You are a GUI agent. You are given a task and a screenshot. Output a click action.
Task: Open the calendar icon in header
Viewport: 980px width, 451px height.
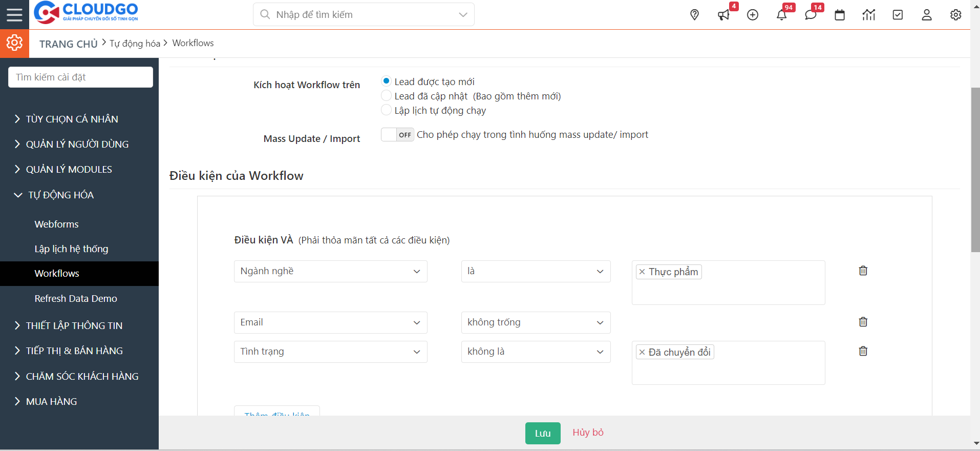coord(840,15)
